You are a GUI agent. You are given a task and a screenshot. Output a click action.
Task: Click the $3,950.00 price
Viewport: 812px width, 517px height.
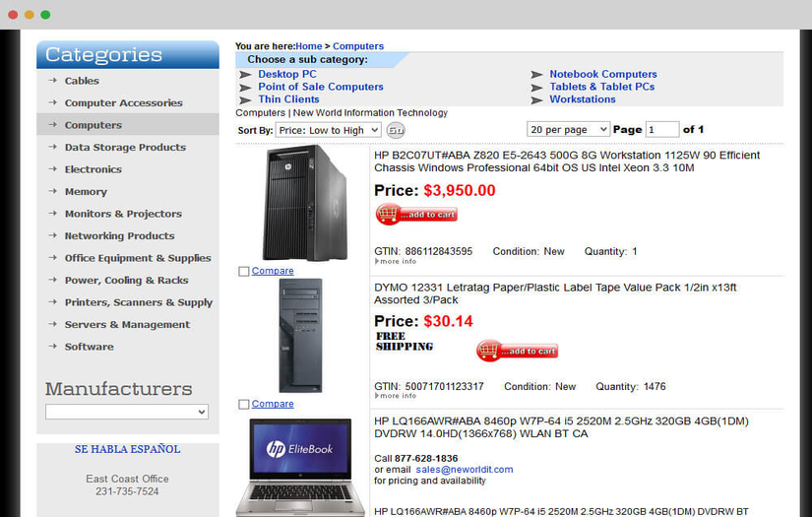[x=460, y=191]
